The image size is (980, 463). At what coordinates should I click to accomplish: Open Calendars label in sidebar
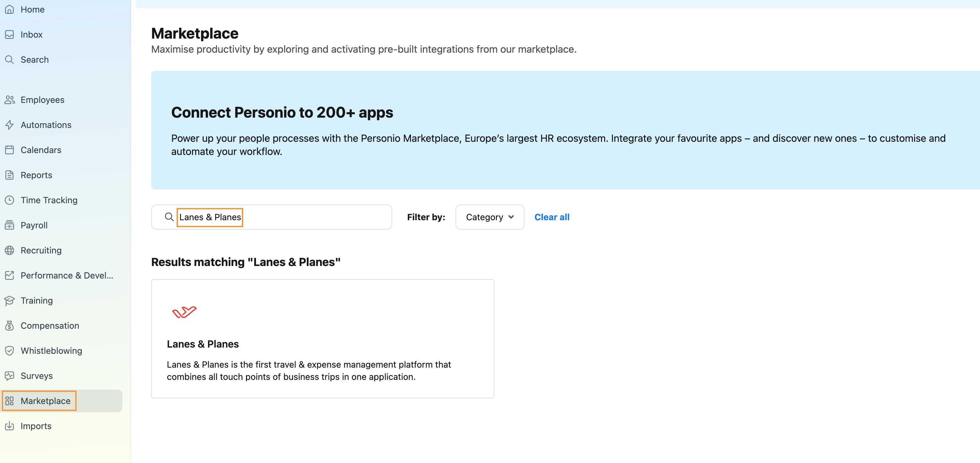[x=41, y=150]
